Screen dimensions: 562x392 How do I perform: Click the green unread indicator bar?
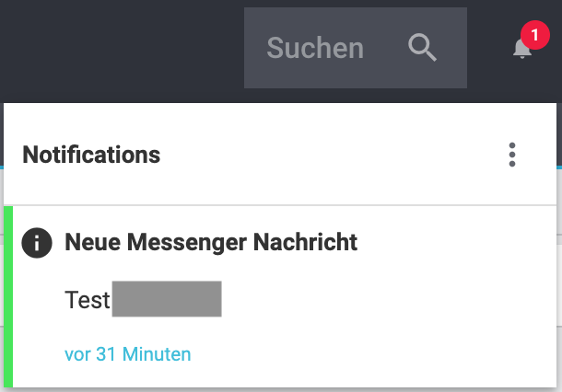8,296
